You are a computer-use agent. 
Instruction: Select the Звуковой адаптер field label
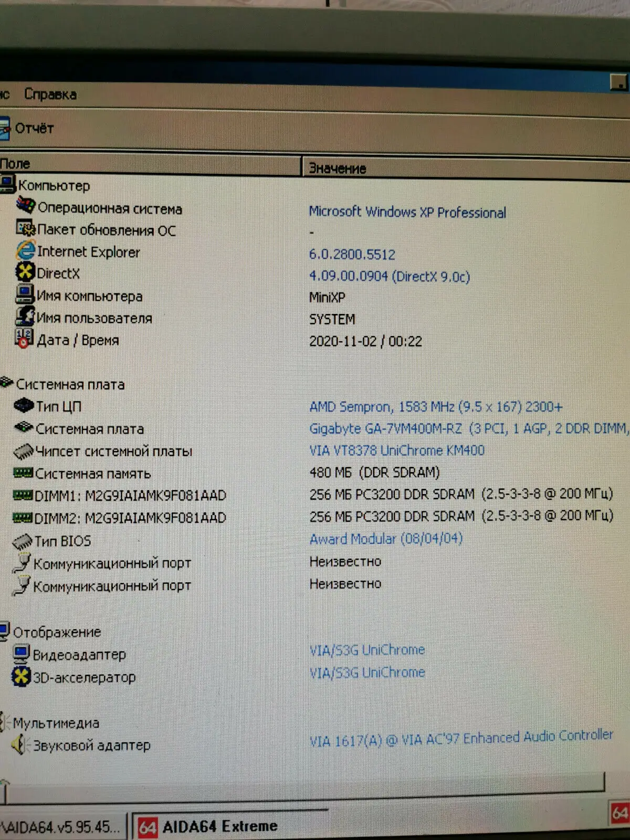click(x=92, y=745)
